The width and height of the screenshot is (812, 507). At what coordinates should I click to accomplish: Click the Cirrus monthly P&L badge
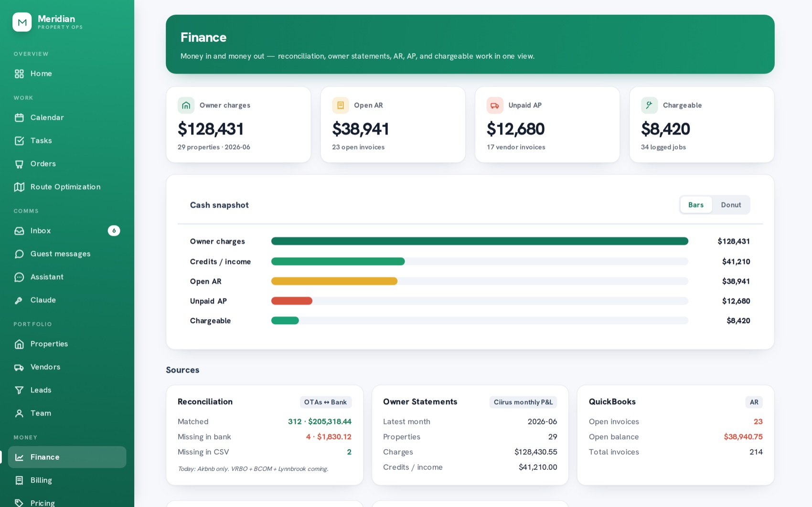pos(523,402)
